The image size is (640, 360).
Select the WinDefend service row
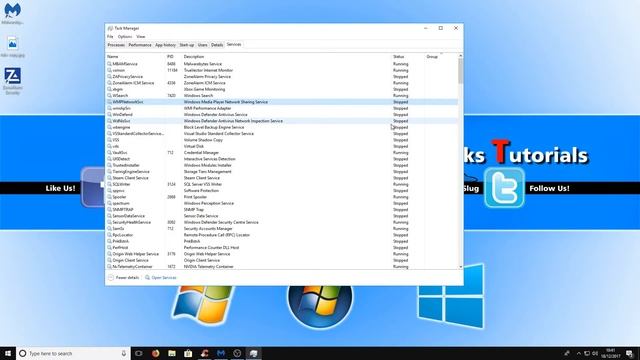pyautogui.click(x=282, y=115)
